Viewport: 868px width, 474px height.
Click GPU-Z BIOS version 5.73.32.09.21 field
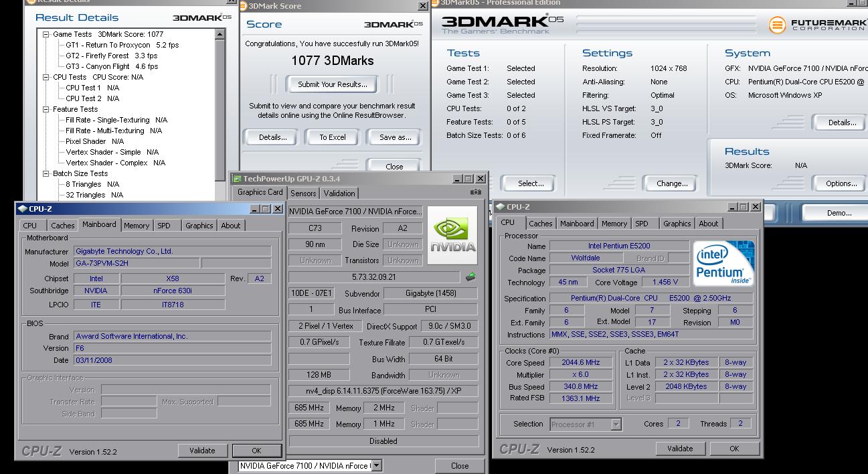(374, 276)
